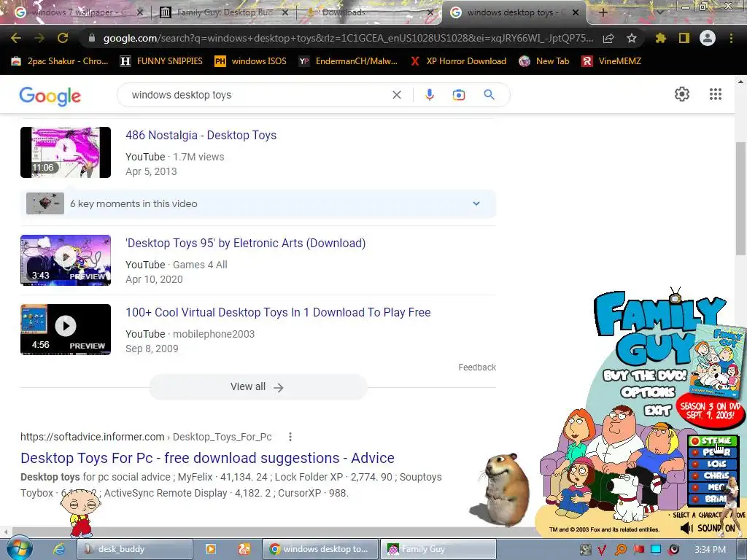Click the cyan monitor tray icon
The height and width of the screenshot is (560, 747).
656,550
